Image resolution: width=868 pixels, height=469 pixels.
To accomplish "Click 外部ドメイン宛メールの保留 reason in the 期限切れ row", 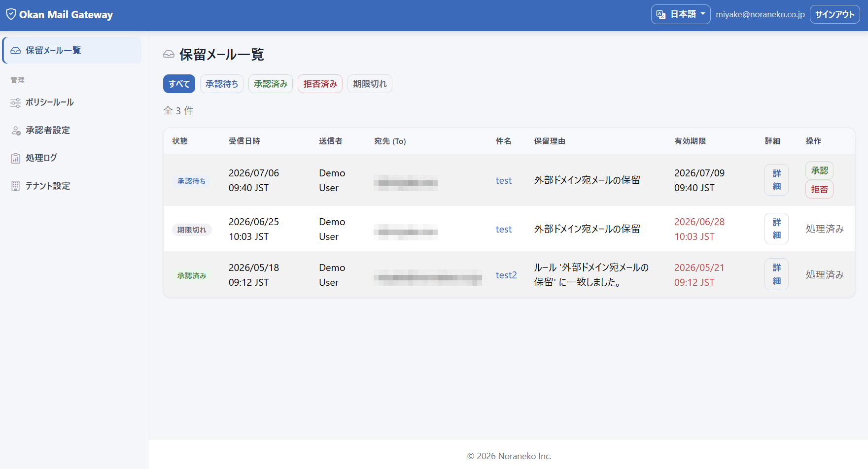I will [x=587, y=229].
